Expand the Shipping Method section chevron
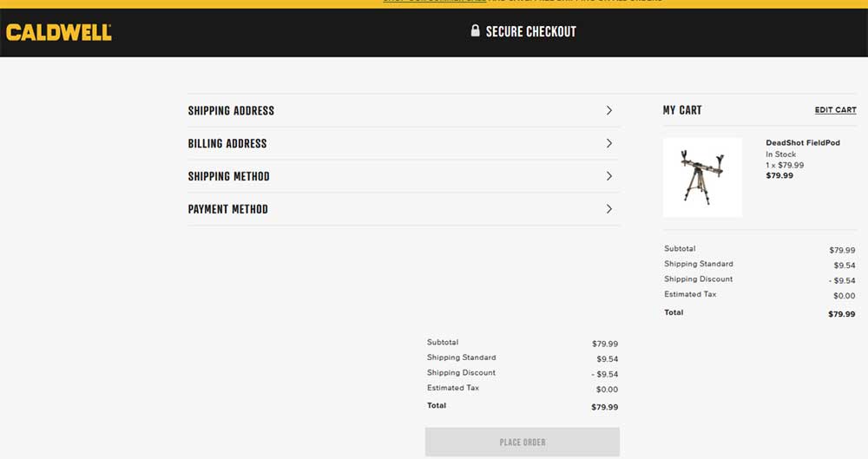 [x=609, y=176]
